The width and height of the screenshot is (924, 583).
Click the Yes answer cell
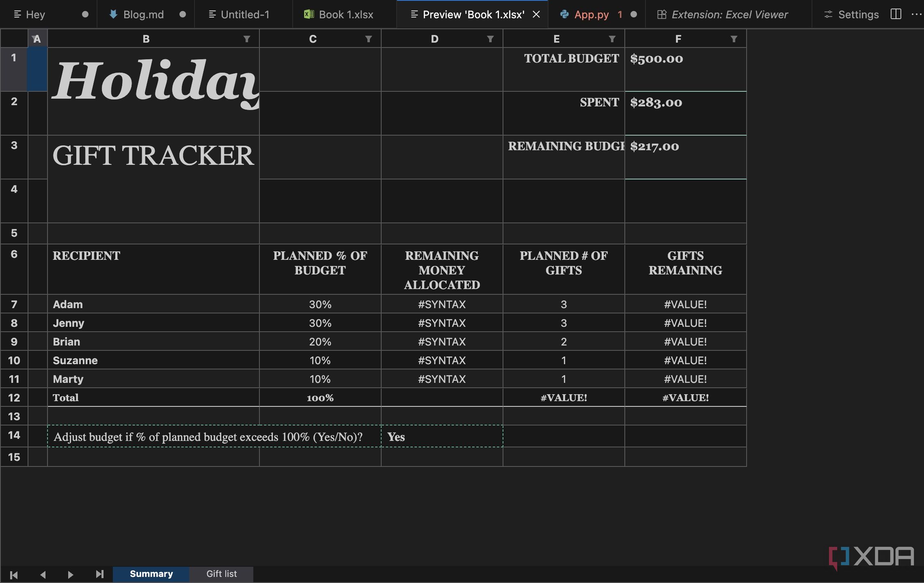click(x=442, y=436)
